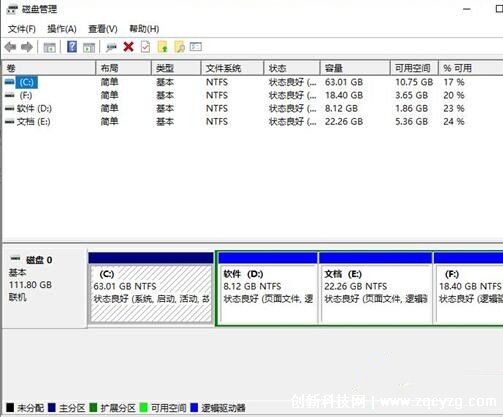Sort by the 容量 column header
The width and height of the screenshot is (503, 417).
[355, 68]
